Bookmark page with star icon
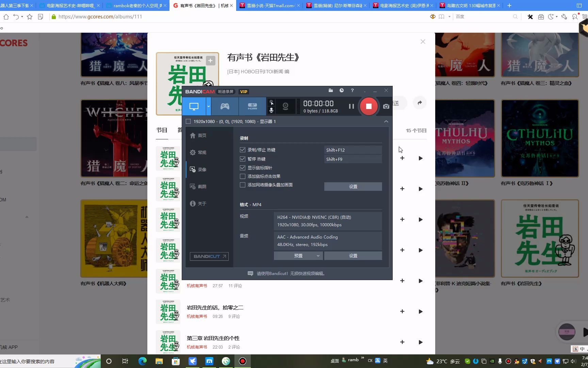Viewport: 588px width, 368px height. coord(30,16)
